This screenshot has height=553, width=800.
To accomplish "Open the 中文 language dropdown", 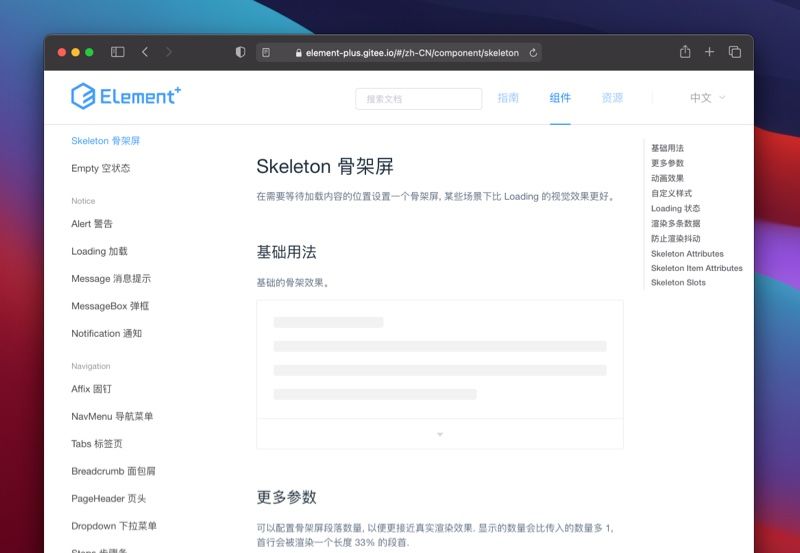I will (x=707, y=98).
